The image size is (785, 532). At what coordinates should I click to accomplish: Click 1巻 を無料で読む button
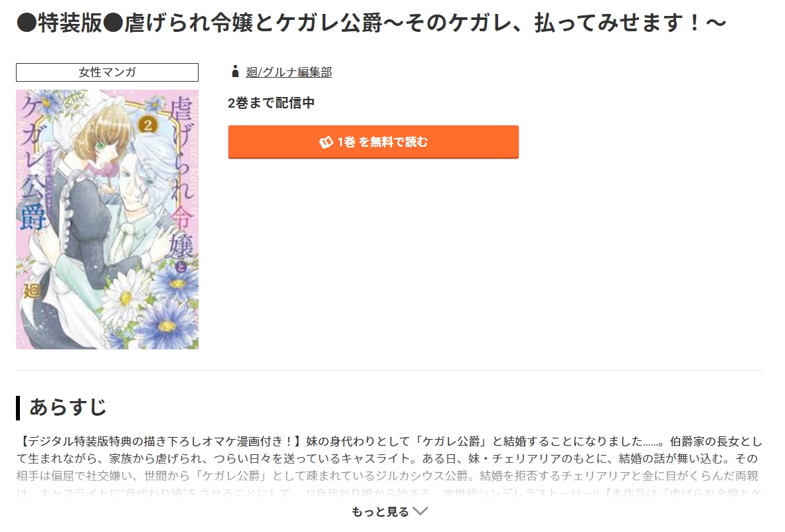[x=373, y=142]
